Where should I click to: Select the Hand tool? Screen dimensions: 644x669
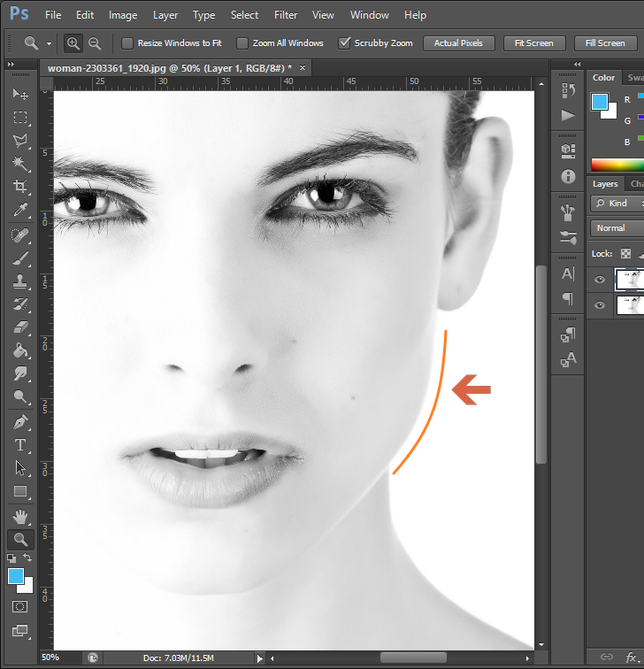pyautogui.click(x=20, y=517)
